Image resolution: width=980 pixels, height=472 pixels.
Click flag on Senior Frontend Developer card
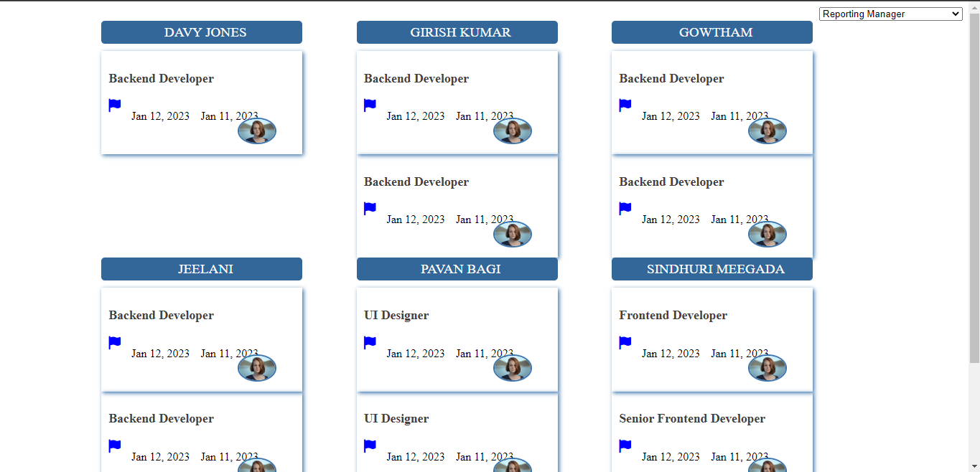pyautogui.click(x=625, y=446)
